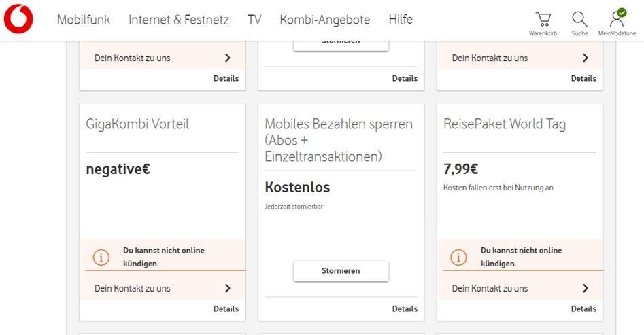This screenshot has height=335, width=644.
Task: Open the TV menu item
Action: pos(254,20)
